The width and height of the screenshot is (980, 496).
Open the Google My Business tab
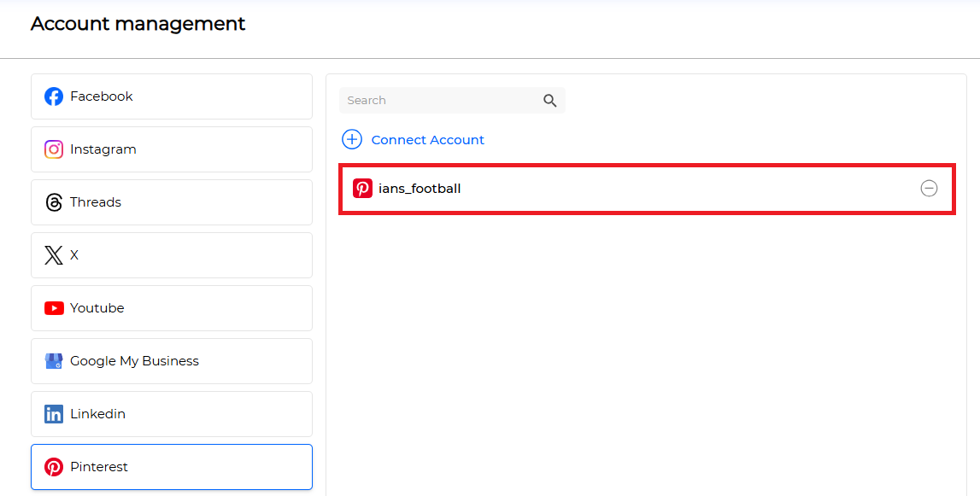coord(172,361)
